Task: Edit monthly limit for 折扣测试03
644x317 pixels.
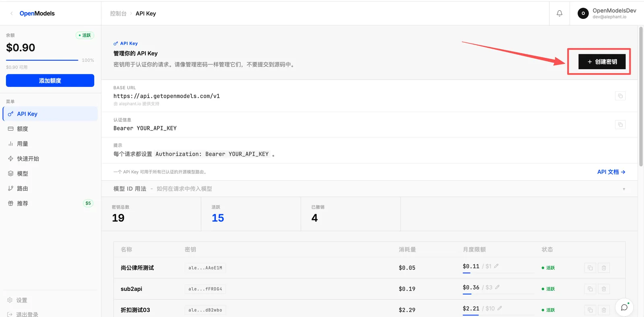Action: coord(500,308)
